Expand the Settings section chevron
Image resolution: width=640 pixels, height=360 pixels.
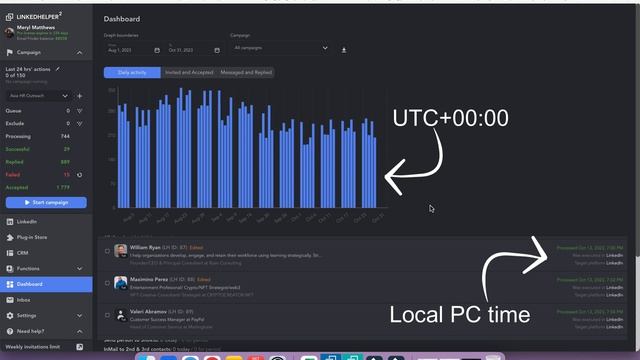79,316
